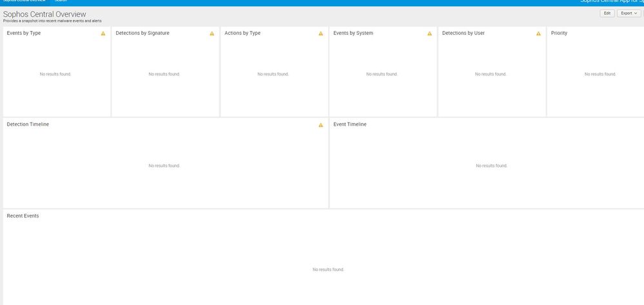Select the Events by System panel title
Screen dimensions: 644x305
353,34
